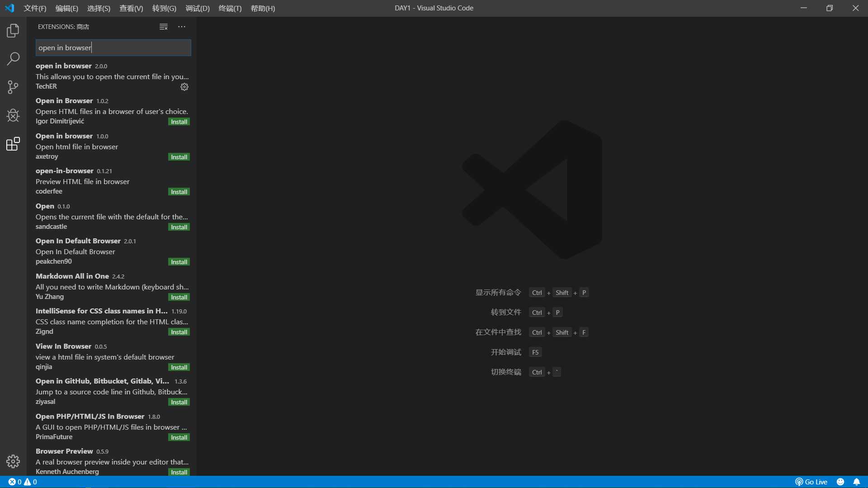Screen dimensions: 868x488
Task: Open the Explorer view in activity bar
Action: pyautogui.click(x=13, y=31)
